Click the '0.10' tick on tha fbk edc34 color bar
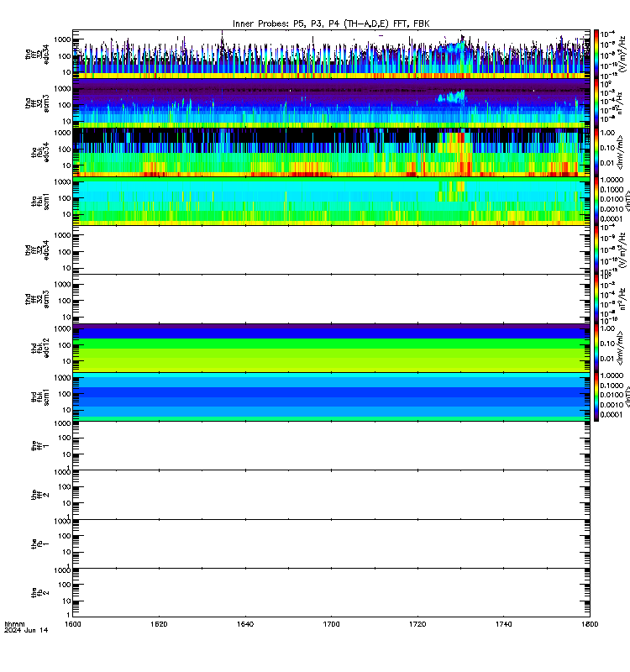The image size is (630, 672). pyautogui.click(x=607, y=148)
